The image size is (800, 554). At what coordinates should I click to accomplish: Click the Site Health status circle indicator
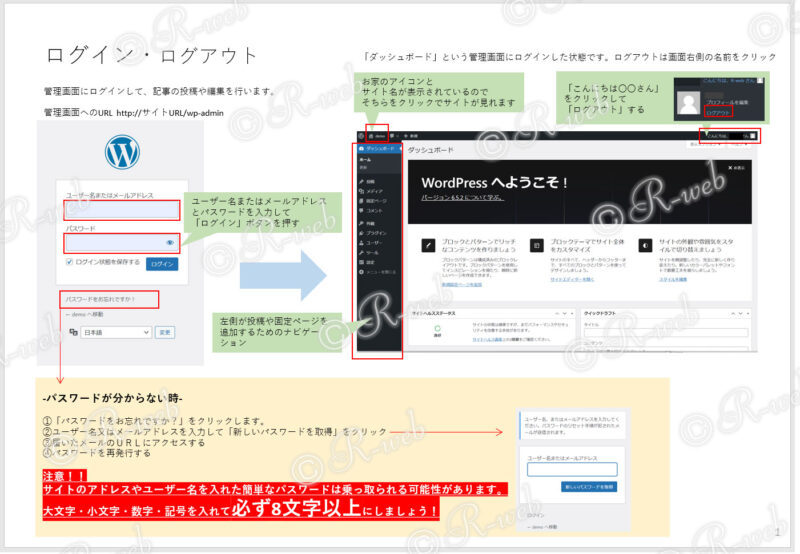pyautogui.click(x=437, y=329)
